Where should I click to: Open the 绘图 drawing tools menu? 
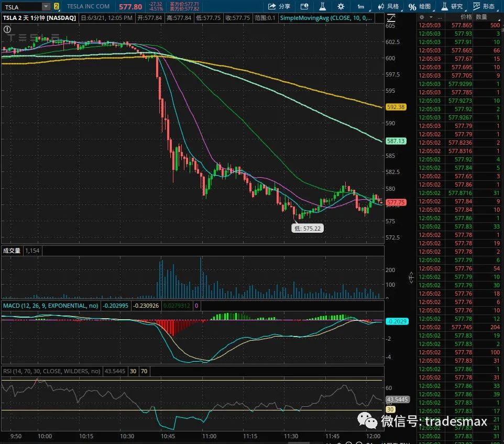click(x=420, y=6)
